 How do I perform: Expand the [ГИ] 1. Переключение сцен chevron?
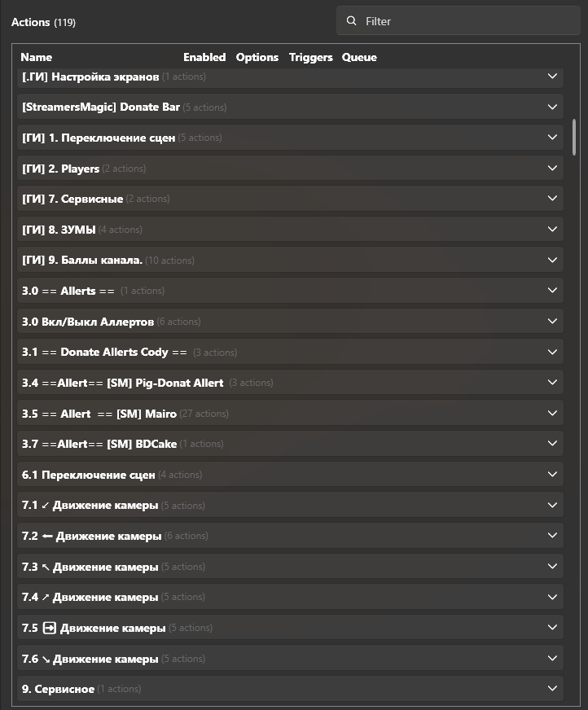[552, 138]
